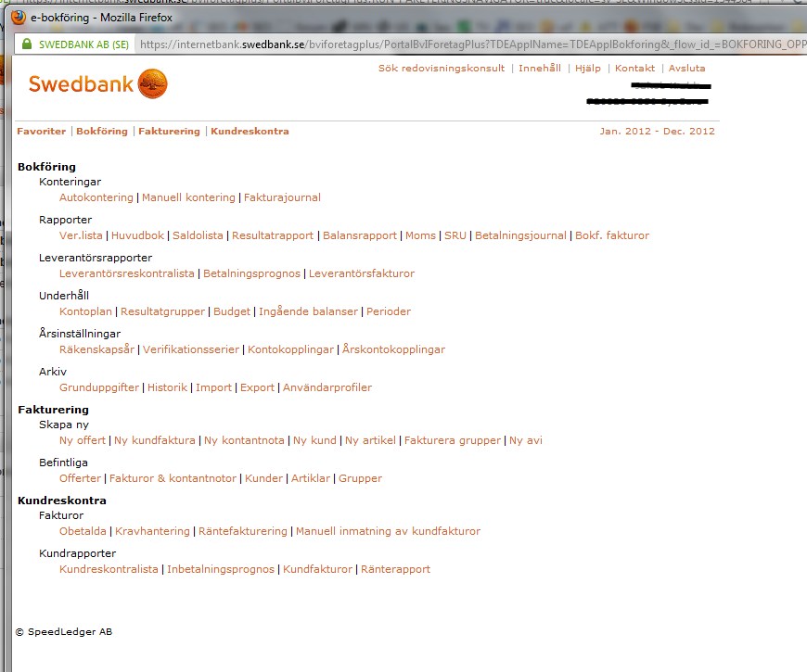Screen dimensions: 807x672
Task: Open Resultatgrupper
Action: coord(162,311)
